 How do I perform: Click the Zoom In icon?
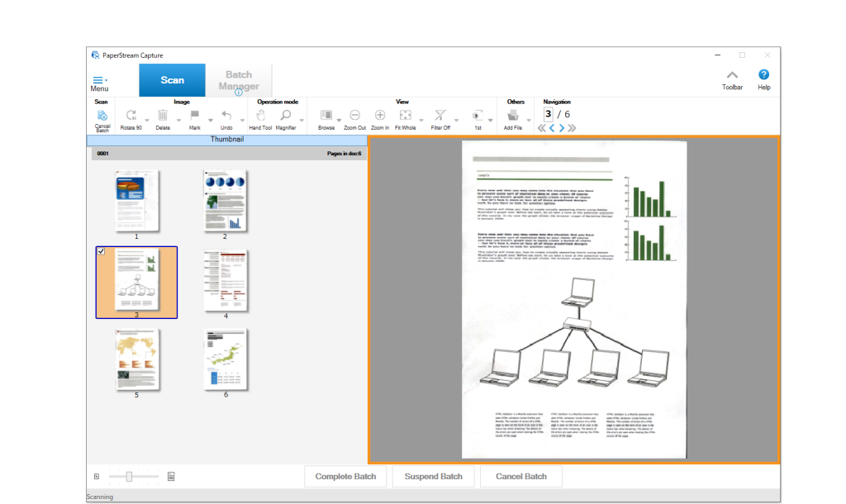380,116
